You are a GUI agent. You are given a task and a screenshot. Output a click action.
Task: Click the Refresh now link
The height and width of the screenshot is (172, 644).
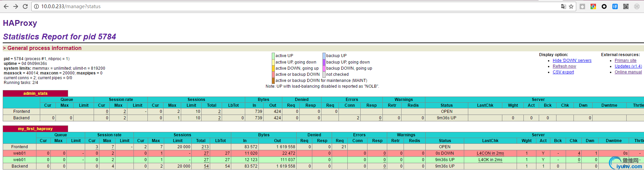coord(564,66)
